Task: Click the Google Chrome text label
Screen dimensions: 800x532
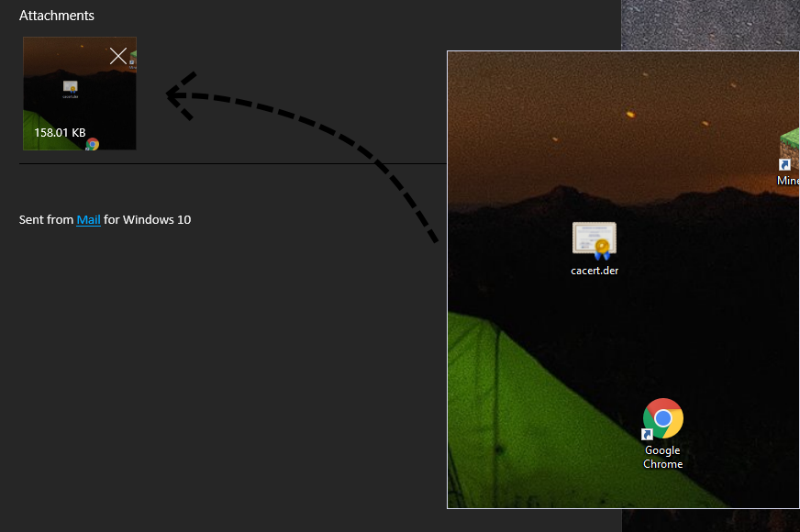Action: click(x=662, y=457)
